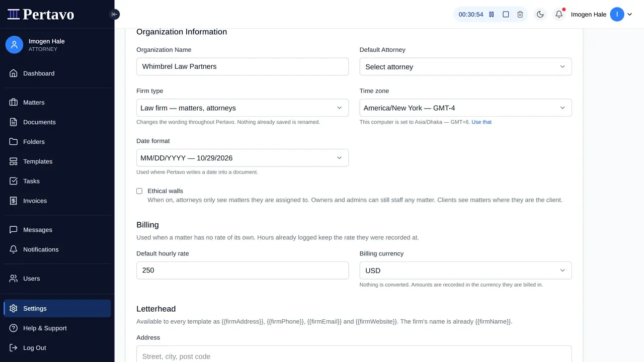
Task: Discard timer using trash icon
Action: coord(520,15)
